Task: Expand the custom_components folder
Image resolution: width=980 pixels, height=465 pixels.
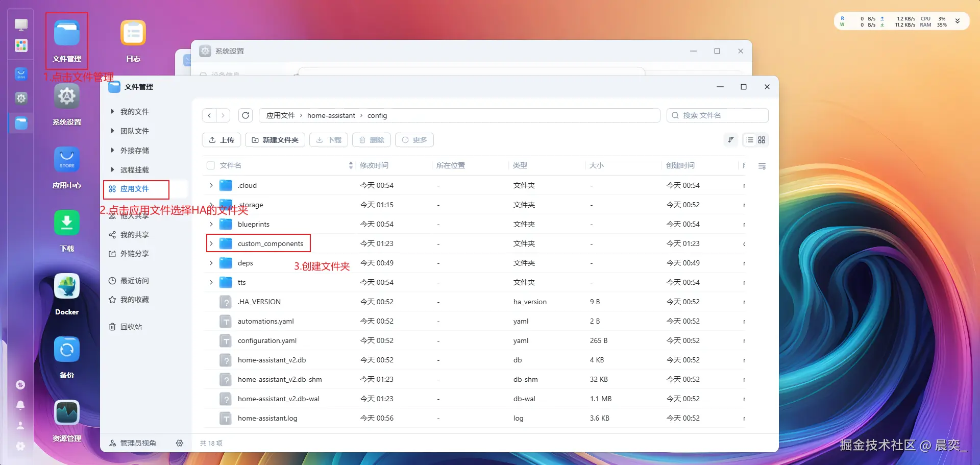Action: tap(211, 243)
